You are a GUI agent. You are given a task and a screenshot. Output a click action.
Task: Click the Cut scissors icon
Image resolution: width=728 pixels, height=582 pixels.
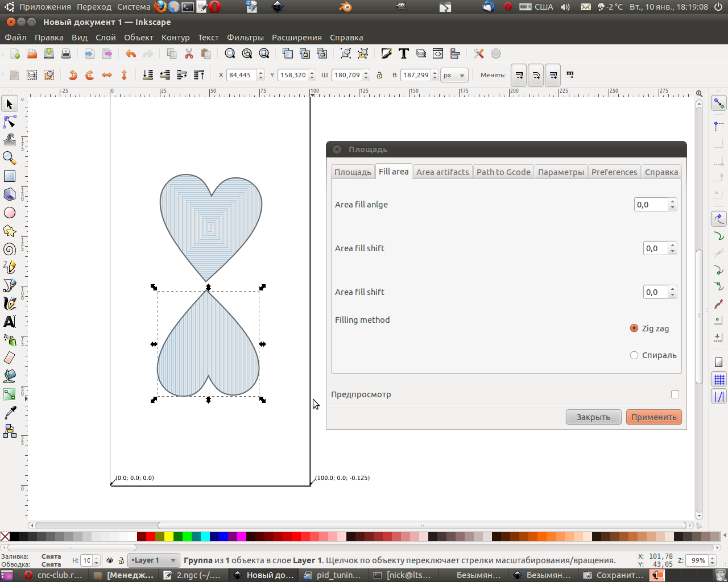(189, 53)
